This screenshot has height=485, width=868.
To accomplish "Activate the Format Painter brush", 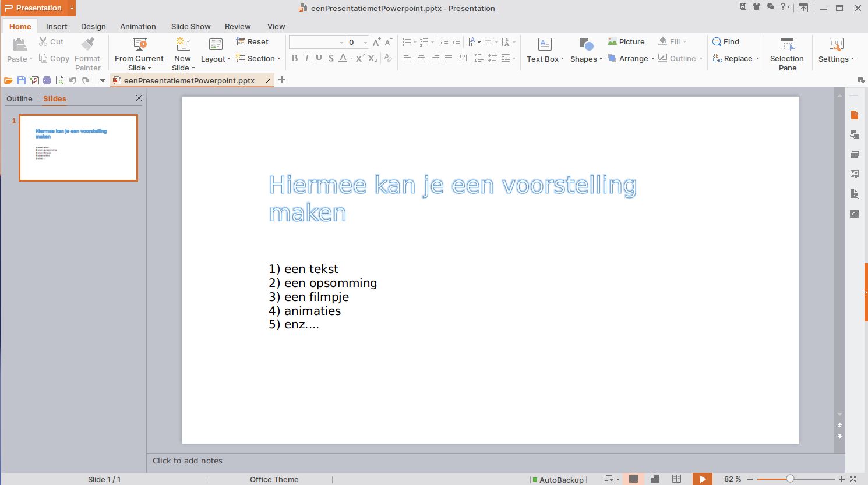I will tap(87, 44).
